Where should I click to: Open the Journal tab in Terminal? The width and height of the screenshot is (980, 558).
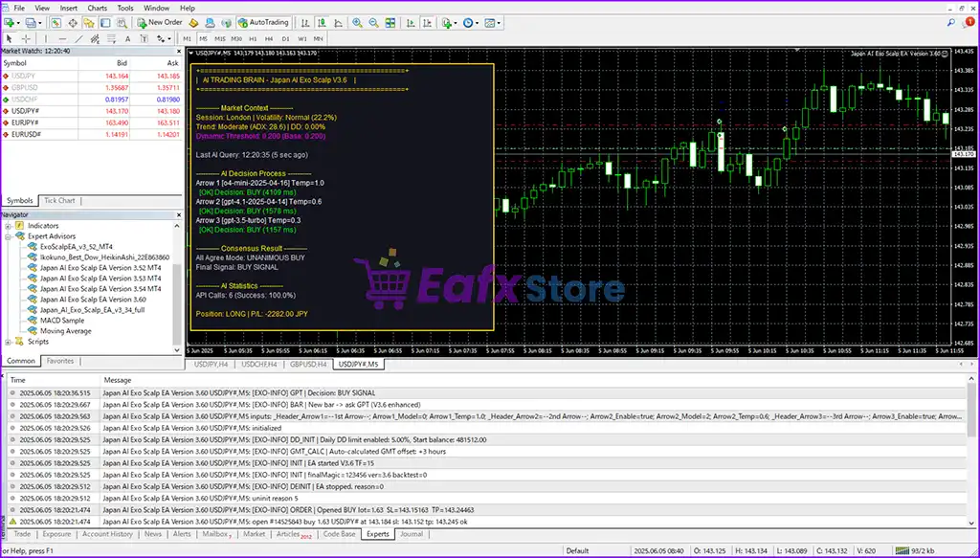coord(412,534)
